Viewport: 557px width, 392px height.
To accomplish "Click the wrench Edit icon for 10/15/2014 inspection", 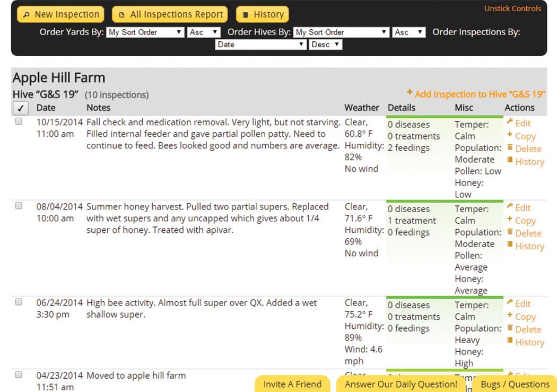I will click(510, 123).
